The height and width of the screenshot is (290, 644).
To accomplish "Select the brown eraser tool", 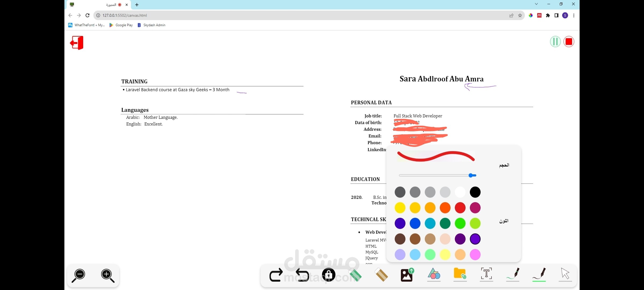I will coord(381,274).
